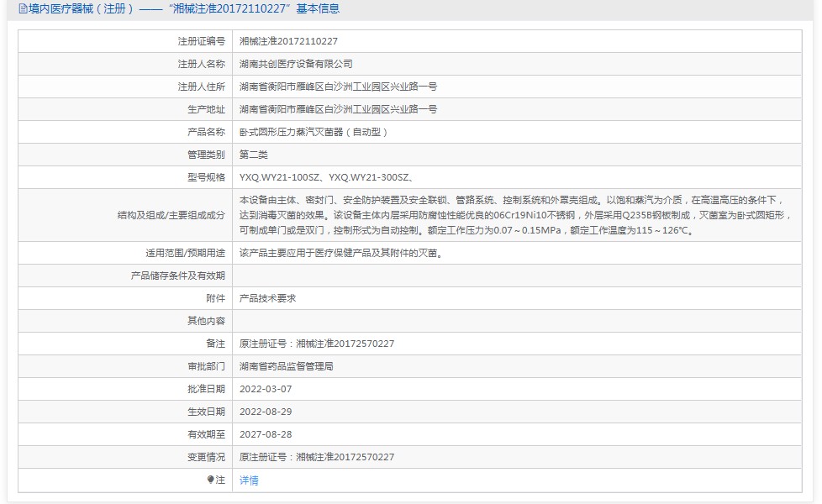Select attachment value 产品技术要求
This screenshot has height=504, width=822.
[267, 298]
